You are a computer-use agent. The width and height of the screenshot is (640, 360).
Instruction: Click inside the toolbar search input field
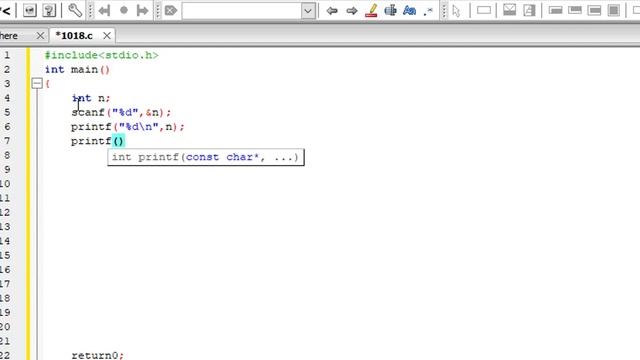(242, 11)
